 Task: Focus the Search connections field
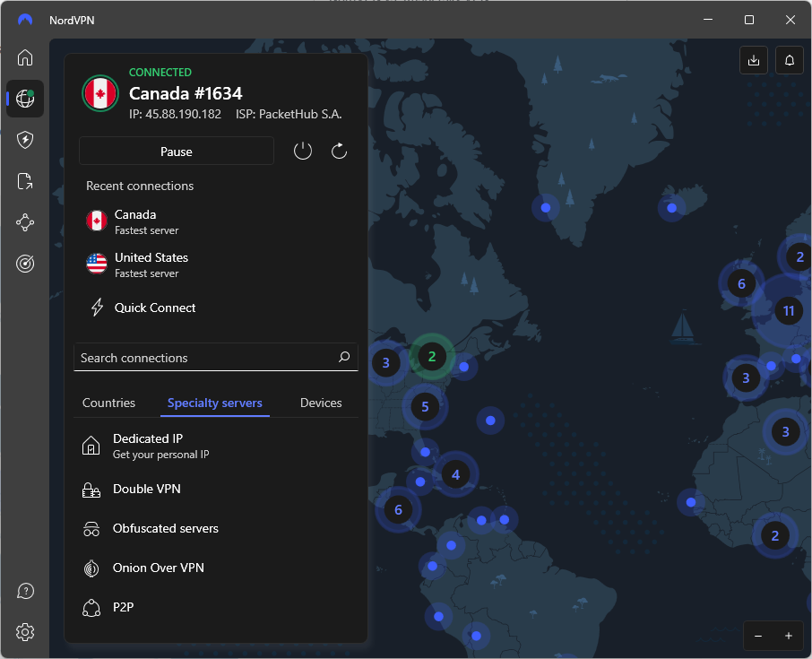coord(216,357)
